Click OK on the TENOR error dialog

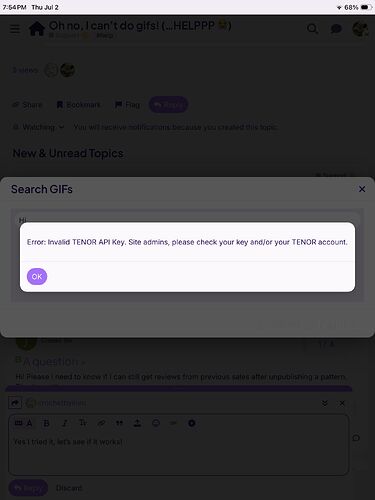(37, 276)
